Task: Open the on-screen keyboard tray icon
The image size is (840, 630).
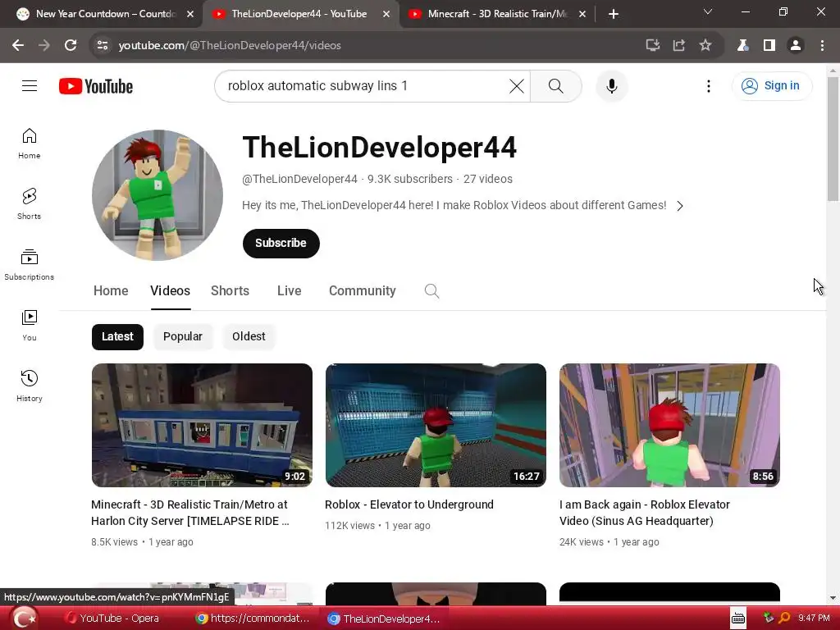Action: pyautogui.click(x=738, y=619)
